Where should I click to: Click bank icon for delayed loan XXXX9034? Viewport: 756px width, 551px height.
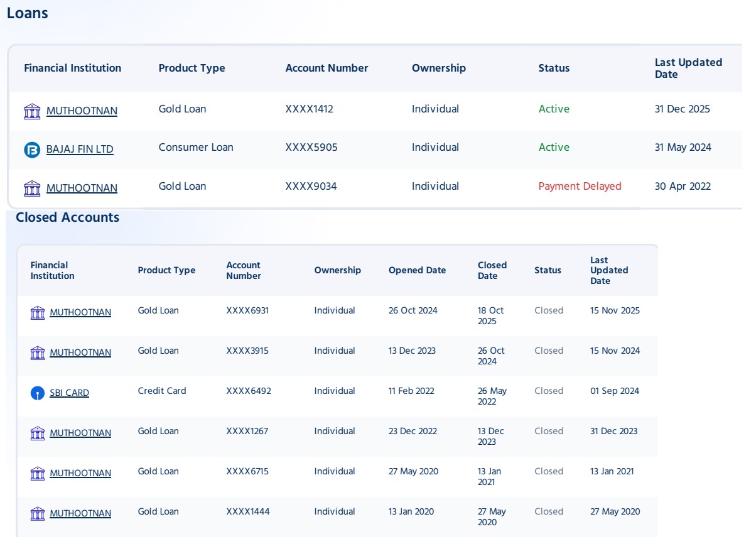[x=32, y=188]
